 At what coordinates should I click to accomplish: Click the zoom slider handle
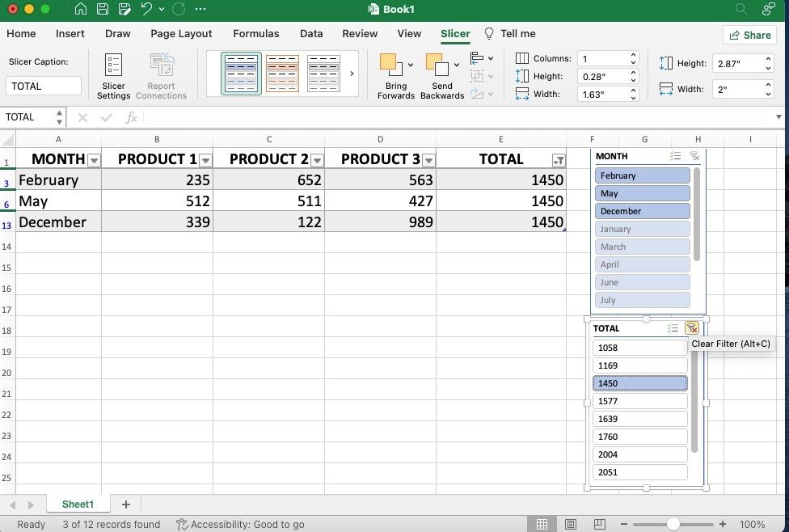[673, 524]
